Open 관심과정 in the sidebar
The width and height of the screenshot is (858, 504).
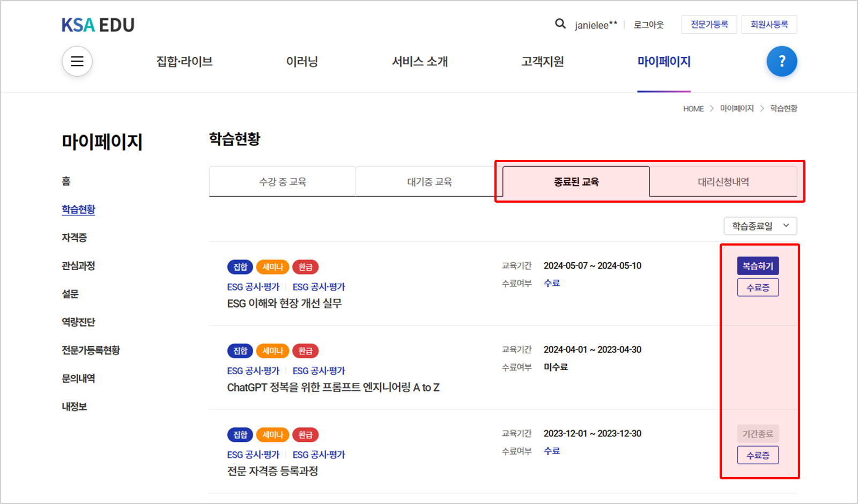(x=78, y=266)
